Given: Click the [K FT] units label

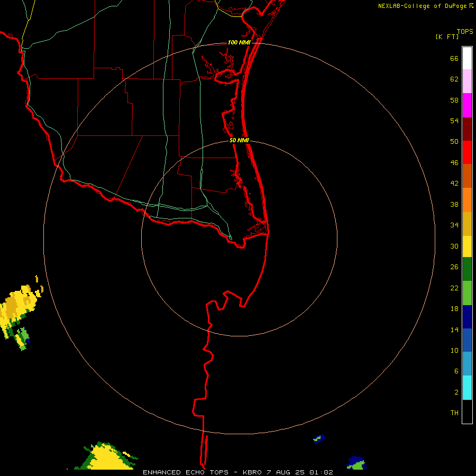Looking at the screenshot, I should [447, 37].
